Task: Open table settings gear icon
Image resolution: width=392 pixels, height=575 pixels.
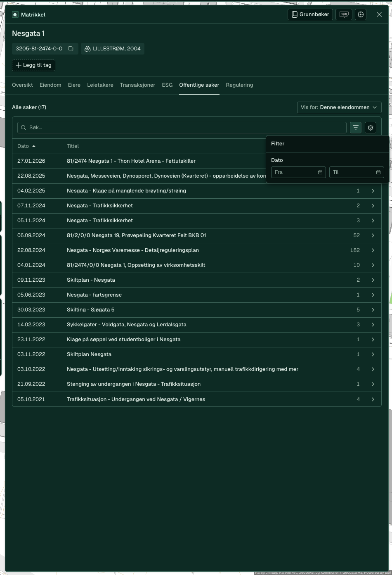Action: coord(371,128)
